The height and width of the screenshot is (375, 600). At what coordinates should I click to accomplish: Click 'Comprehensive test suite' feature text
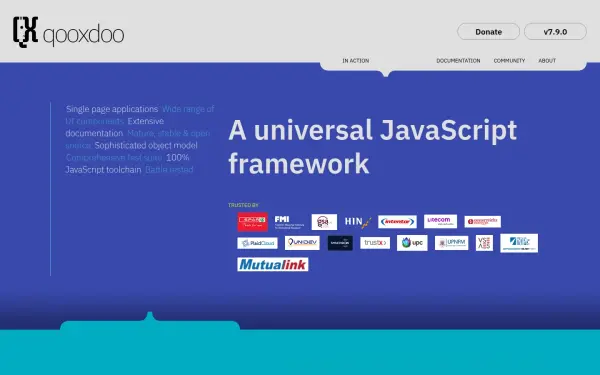(x=114, y=157)
